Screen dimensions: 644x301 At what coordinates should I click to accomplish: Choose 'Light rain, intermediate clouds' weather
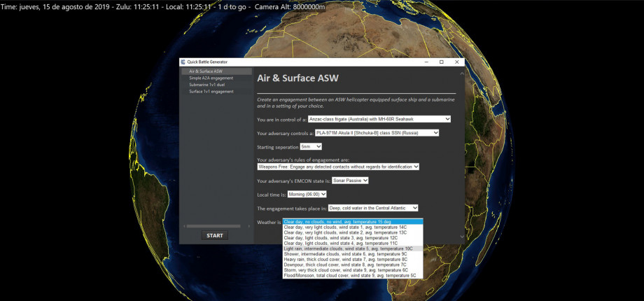tap(352, 248)
